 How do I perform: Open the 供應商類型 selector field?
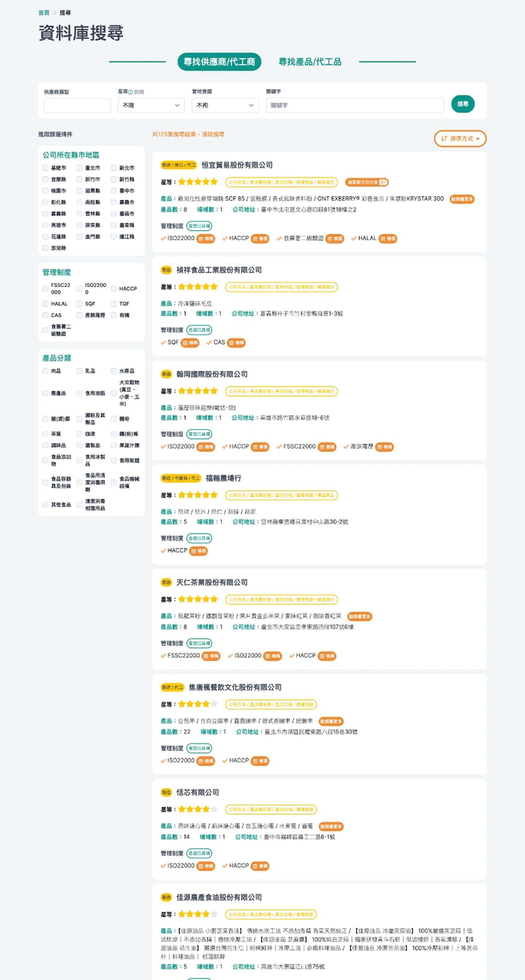click(77, 105)
